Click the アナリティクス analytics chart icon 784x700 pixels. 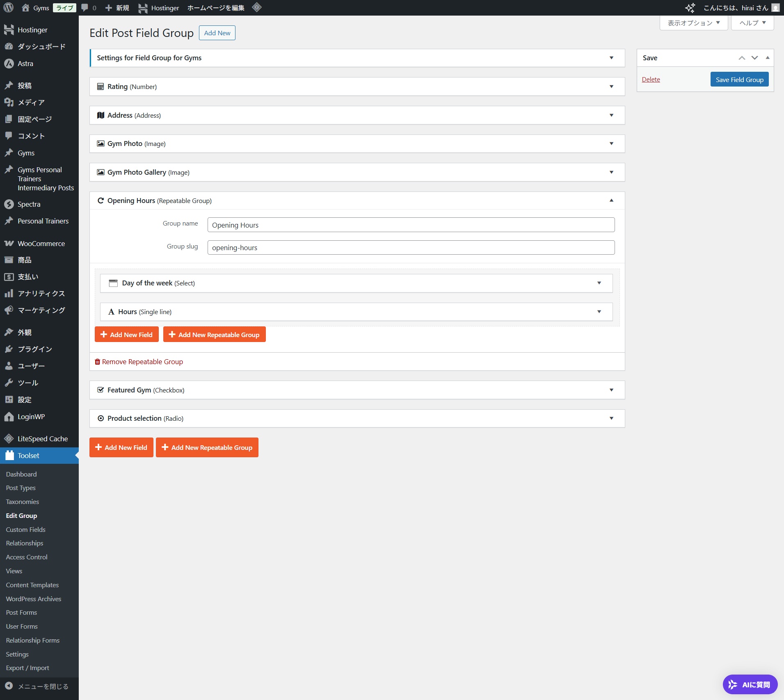[x=9, y=294]
